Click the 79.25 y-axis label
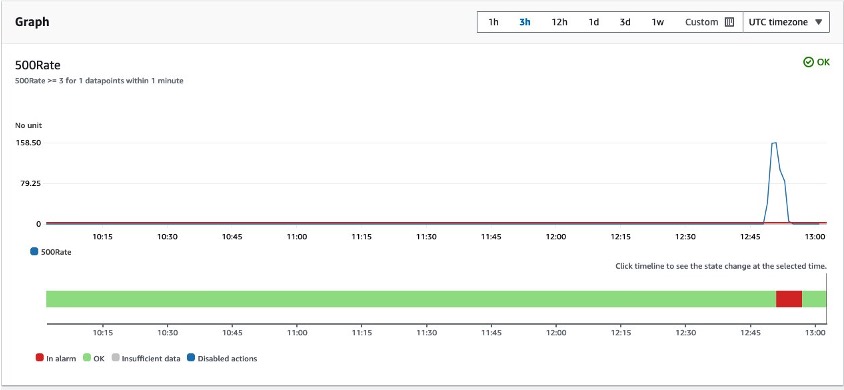This screenshot has height=390, width=844. click(30, 183)
